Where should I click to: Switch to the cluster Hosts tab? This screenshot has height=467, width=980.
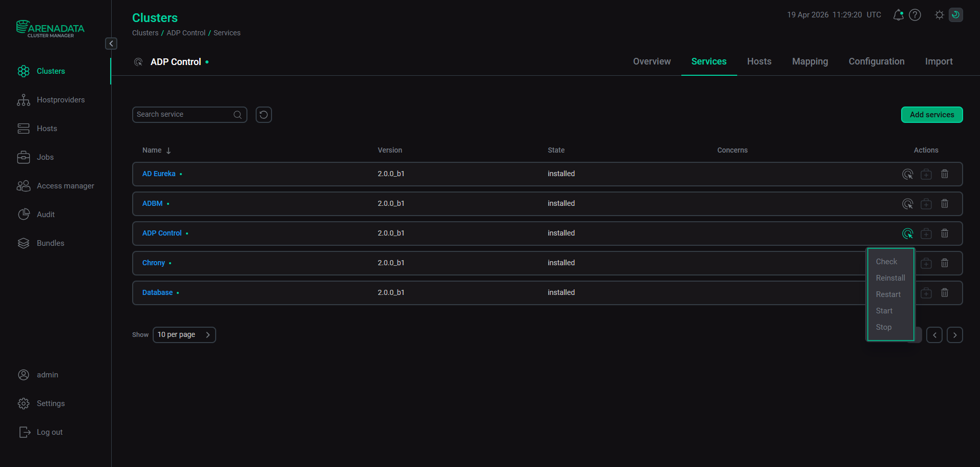[759, 61]
